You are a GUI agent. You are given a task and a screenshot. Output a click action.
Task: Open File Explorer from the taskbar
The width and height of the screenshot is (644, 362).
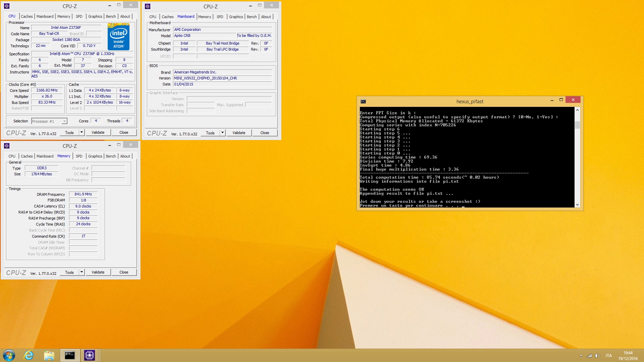pyautogui.click(x=49, y=355)
